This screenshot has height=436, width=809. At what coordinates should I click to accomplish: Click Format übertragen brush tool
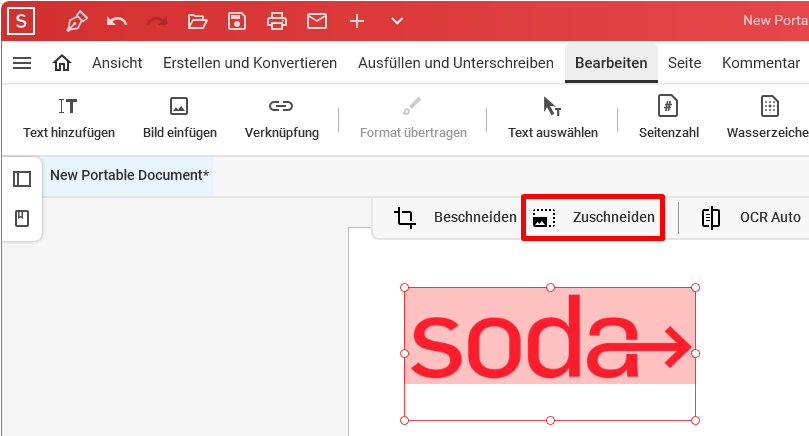coord(413,118)
